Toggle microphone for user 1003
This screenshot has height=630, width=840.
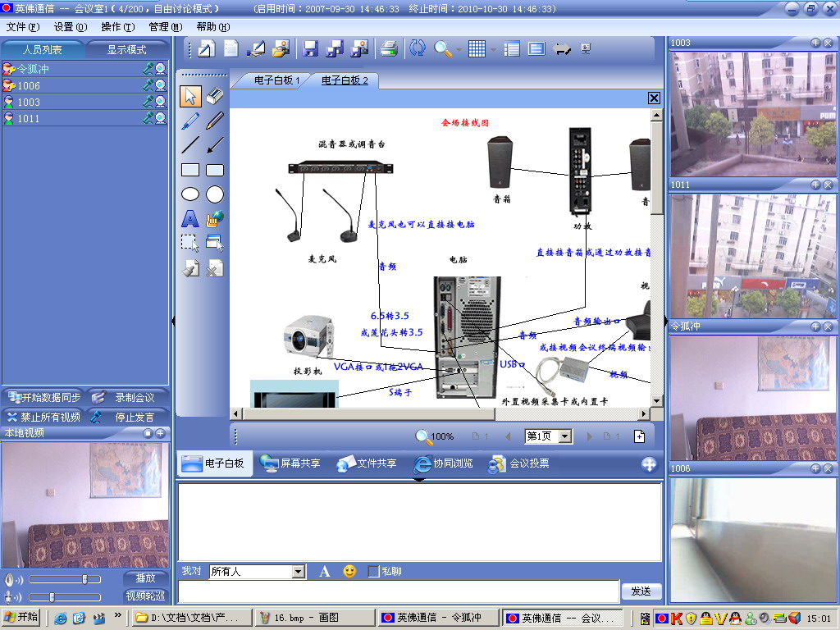click(148, 102)
